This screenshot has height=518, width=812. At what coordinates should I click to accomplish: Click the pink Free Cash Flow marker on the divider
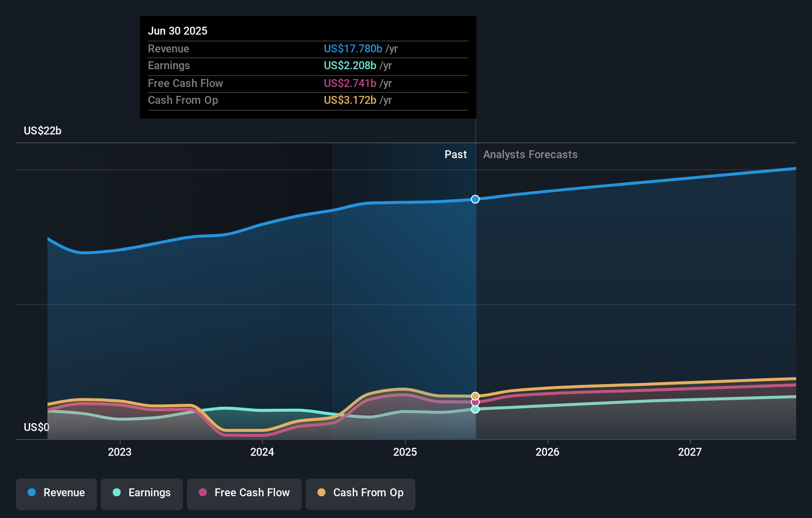tap(475, 402)
